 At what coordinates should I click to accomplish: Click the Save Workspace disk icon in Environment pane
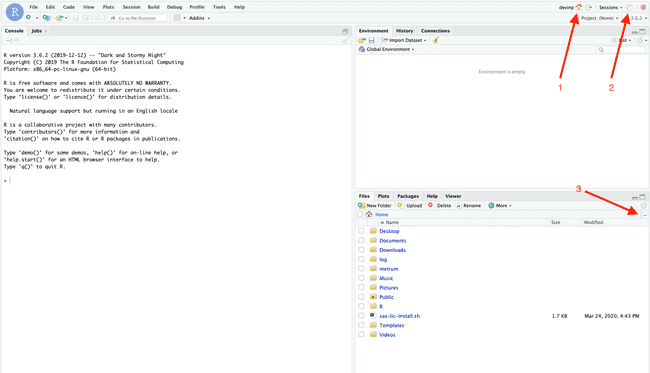click(x=372, y=40)
